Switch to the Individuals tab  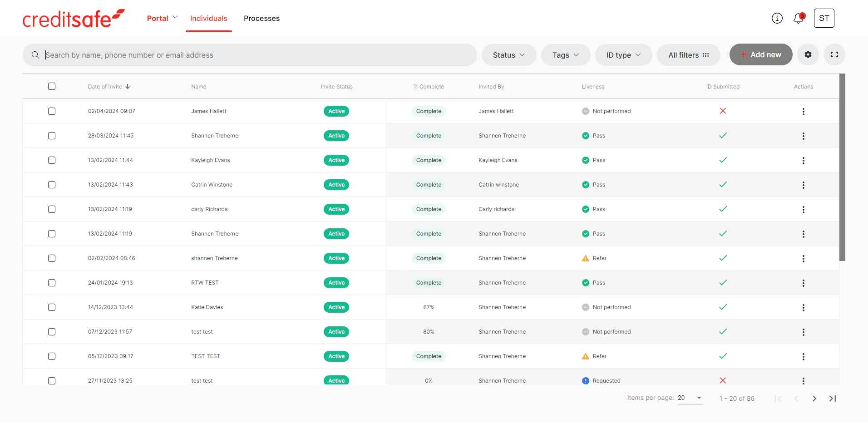[x=208, y=18]
